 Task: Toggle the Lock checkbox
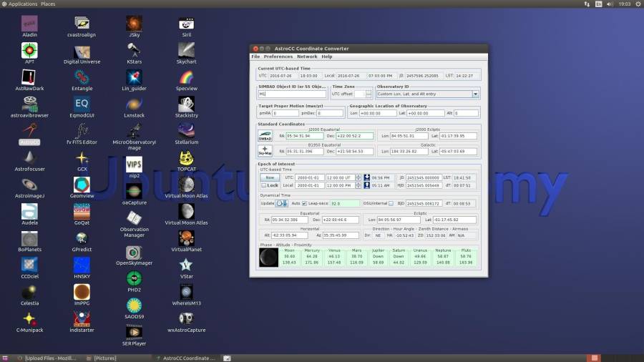tap(263, 185)
